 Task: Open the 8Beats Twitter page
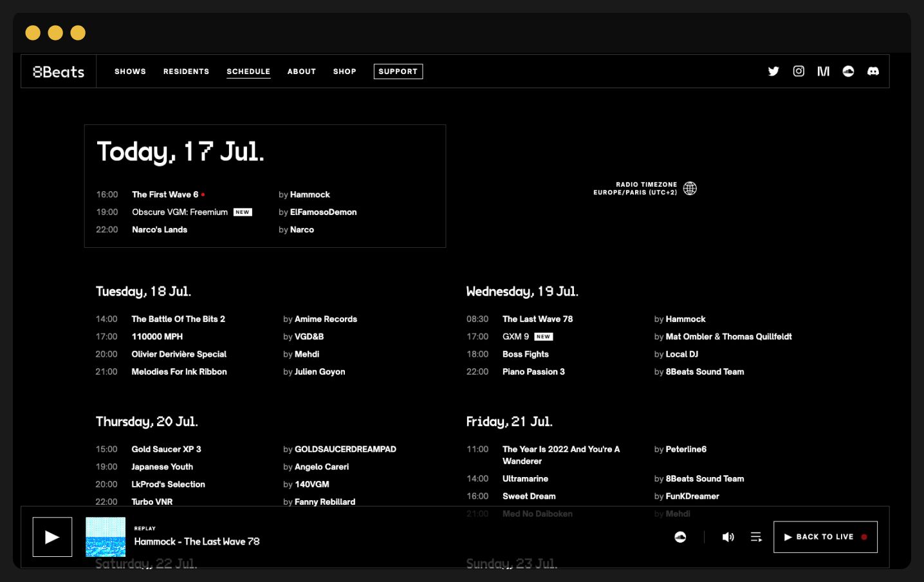[773, 71]
